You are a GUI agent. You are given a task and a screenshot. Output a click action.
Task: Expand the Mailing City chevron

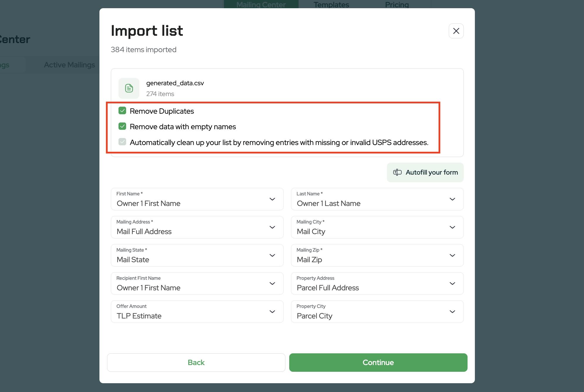click(x=452, y=227)
